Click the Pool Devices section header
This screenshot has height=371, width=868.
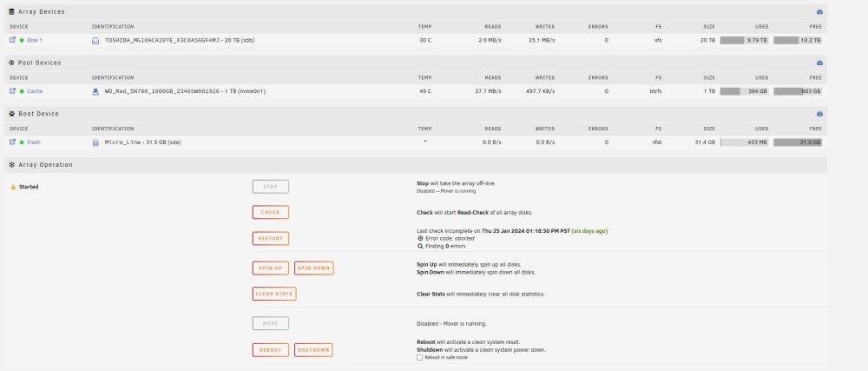tap(416, 63)
